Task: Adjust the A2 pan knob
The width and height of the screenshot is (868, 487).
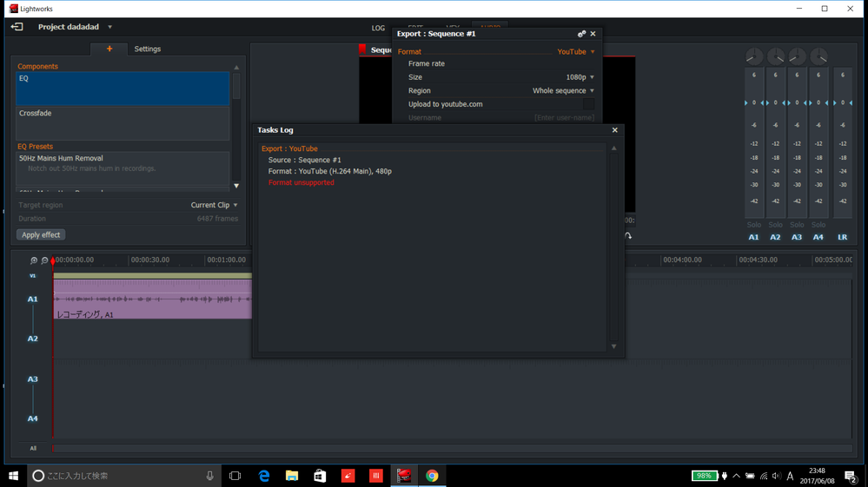Action: tap(776, 56)
